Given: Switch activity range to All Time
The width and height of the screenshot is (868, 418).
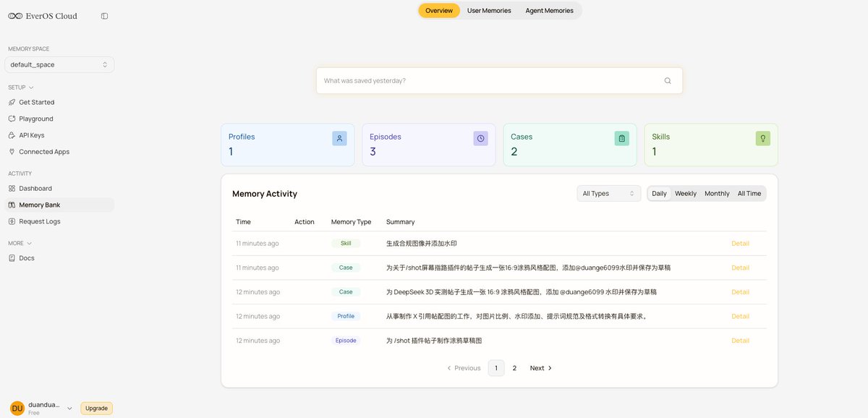Looking at the screenshot, I should 749,194.
